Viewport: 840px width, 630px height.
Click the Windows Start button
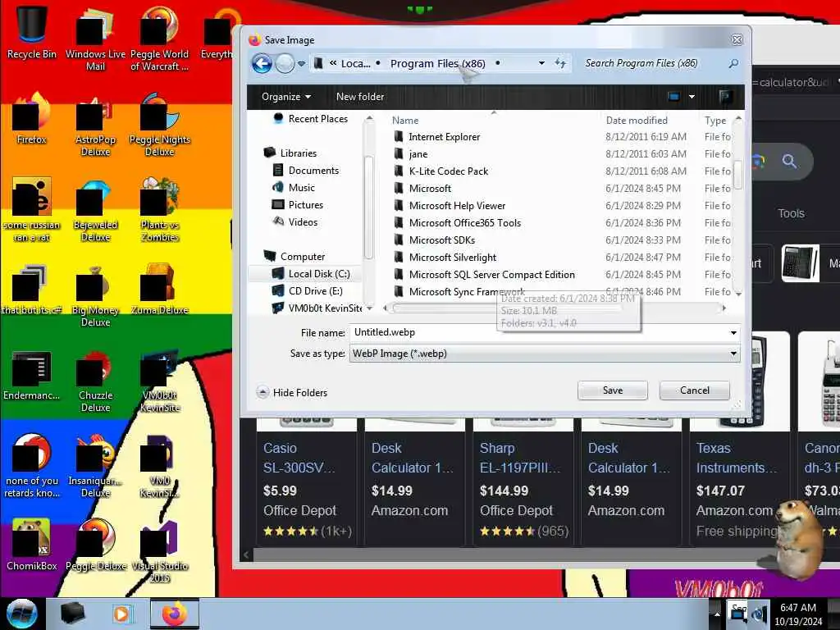(22, 614)
